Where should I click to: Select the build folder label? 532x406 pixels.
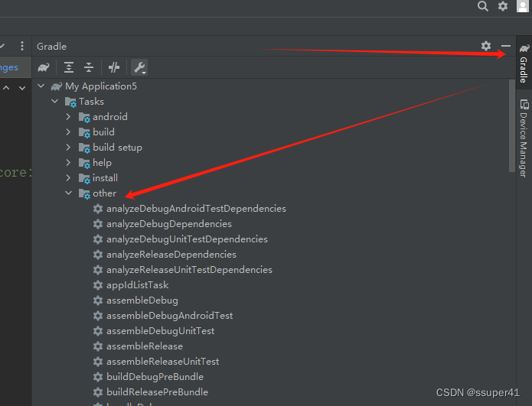pos(103,132)
